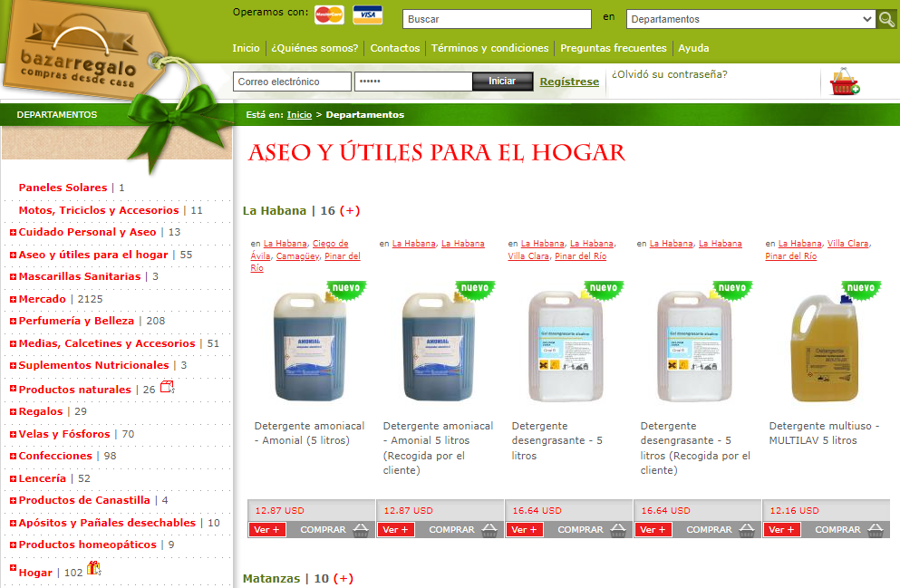Expand the Velas y Fósforos category
This screenshot has height=588, width=900.
coord(13,434)
